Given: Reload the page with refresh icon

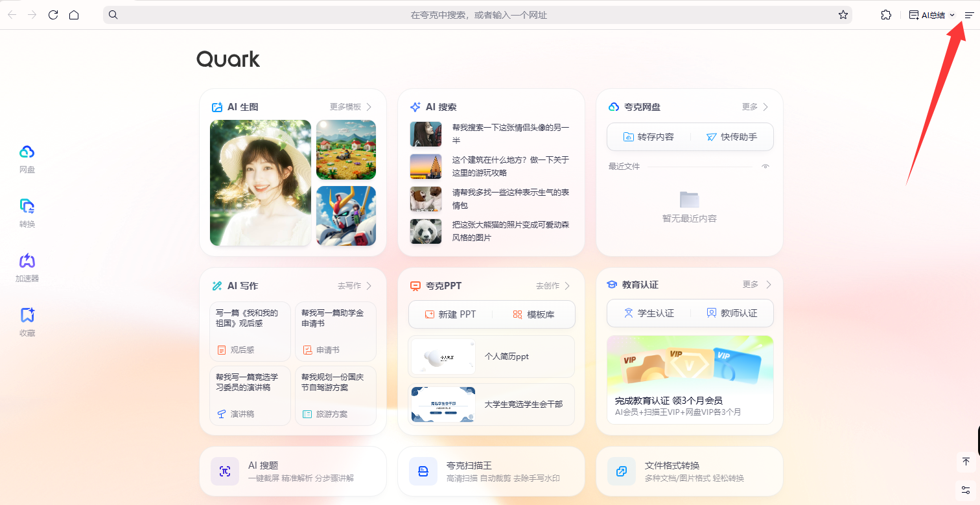Looking at the screenshot, I should pos(53,15).
